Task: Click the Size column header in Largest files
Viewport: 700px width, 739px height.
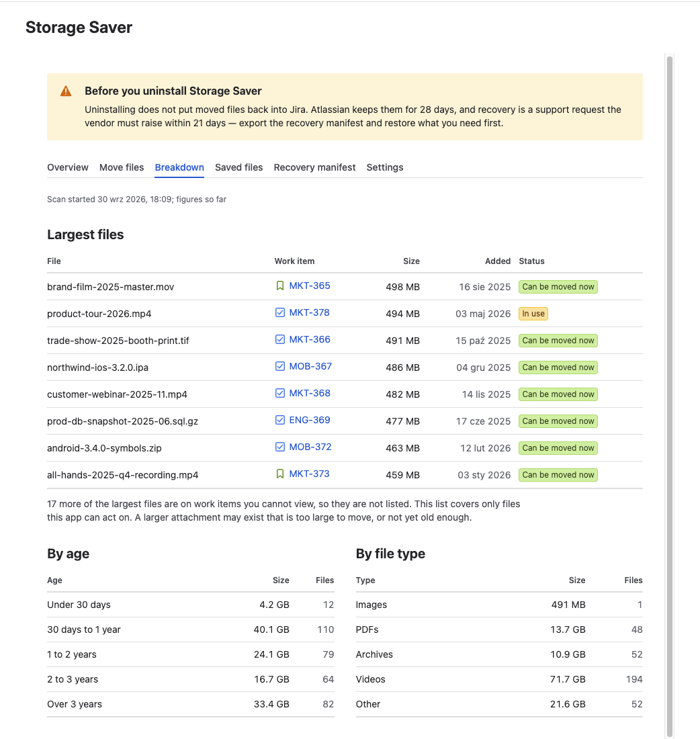Action: (411, 261)
